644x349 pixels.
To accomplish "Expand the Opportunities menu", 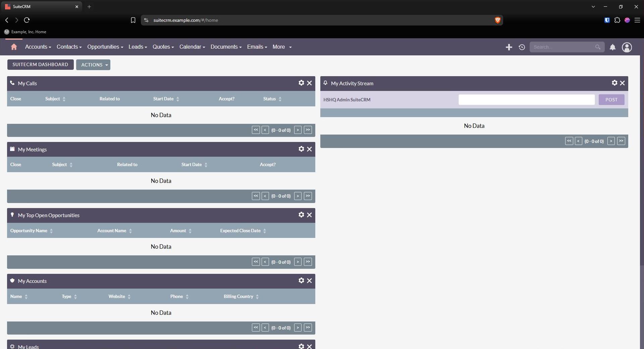I will pos(105,47).
